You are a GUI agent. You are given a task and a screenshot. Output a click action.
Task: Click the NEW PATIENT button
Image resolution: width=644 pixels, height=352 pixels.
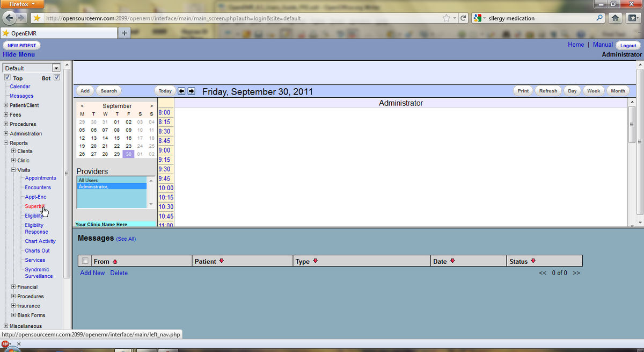pyautogui.click(x=22, y=46)
